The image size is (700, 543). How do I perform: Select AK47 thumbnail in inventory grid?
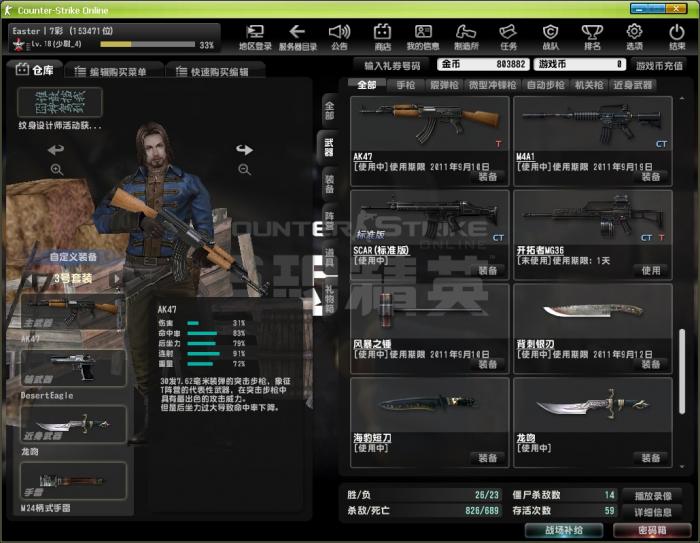coord(429,124)
